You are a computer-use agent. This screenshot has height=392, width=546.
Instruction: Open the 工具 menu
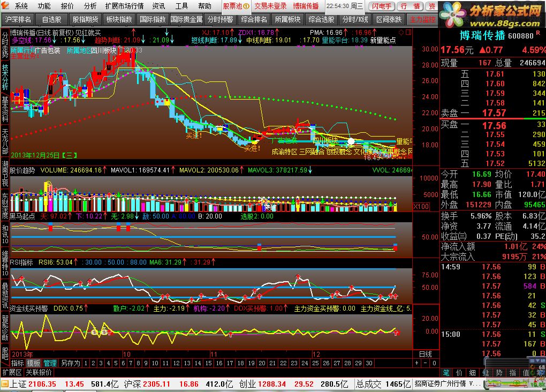point(181,6)
